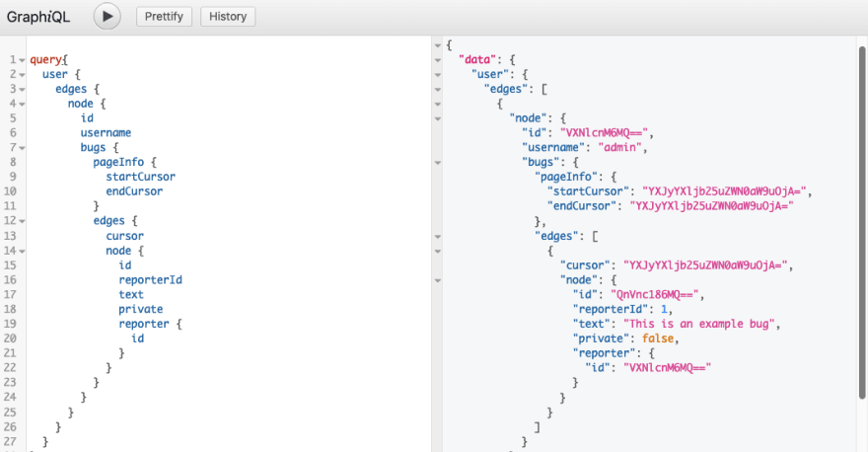Fold the "user" object in results

pos(437,75)
